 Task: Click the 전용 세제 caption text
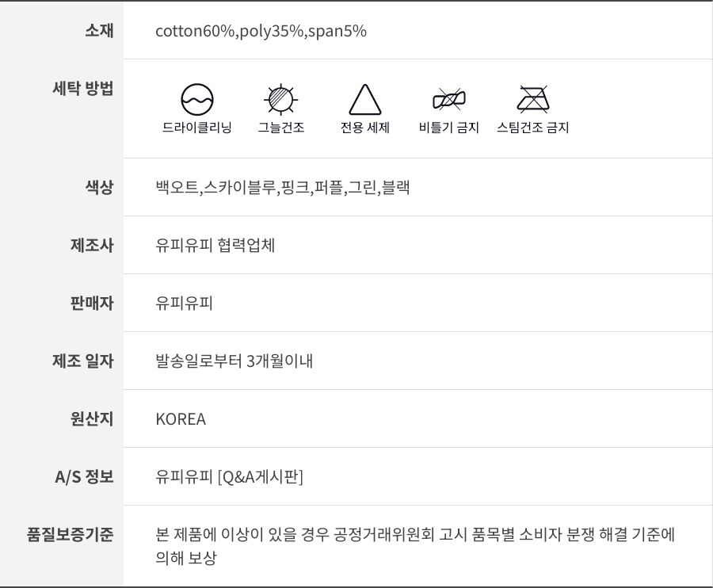tap(365, 128)
